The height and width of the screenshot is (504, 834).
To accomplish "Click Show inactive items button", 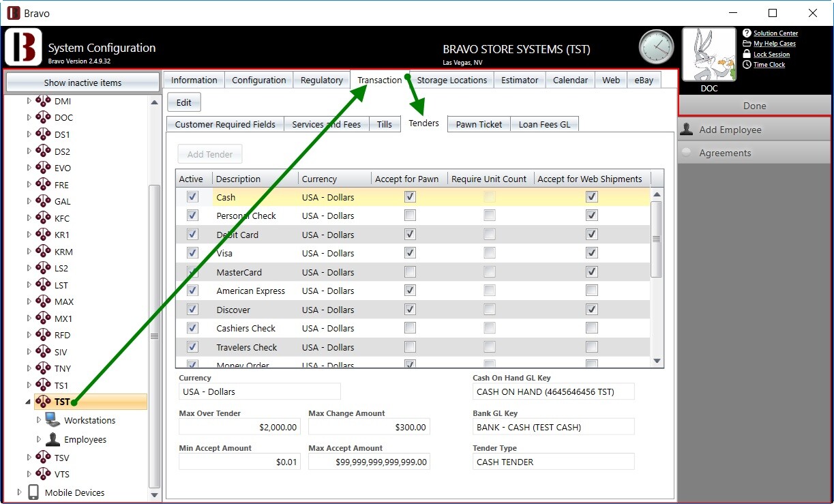I will pos(83,83).
